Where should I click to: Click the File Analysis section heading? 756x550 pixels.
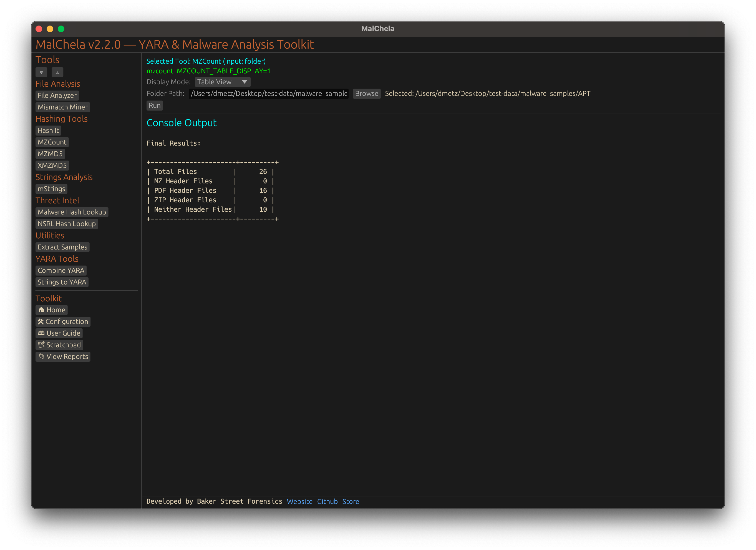[x=58, y=84]
